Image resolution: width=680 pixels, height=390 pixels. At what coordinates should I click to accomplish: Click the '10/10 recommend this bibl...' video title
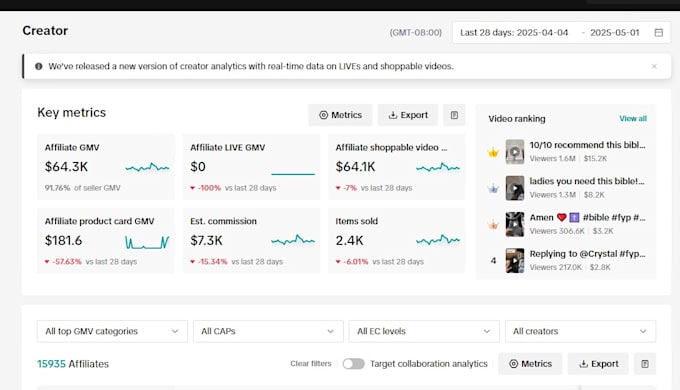click(x=587, y=145)
